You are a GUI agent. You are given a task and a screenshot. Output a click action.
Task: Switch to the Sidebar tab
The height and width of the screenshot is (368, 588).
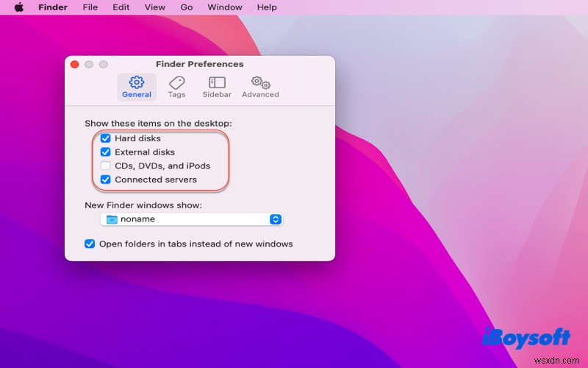pyautogui.click(x=217, y=87)
